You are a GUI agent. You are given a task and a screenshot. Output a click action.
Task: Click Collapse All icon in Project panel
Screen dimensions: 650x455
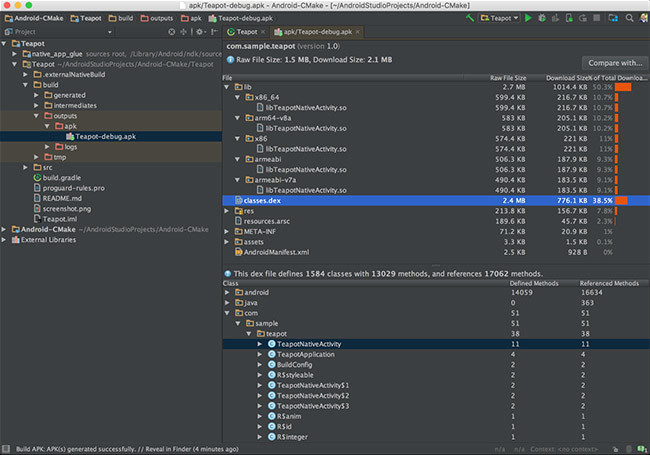coord(183,31)
